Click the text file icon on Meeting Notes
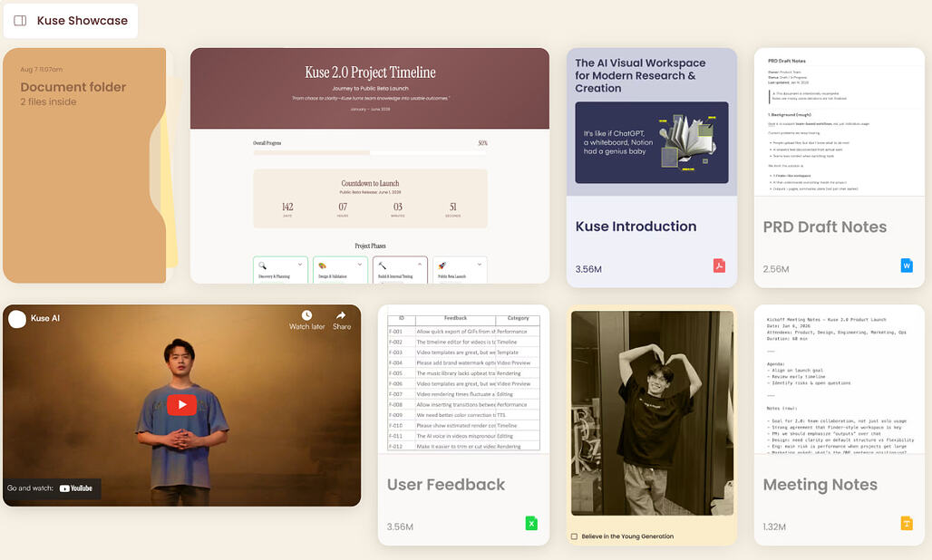932x560 pixels. coord(906,523)
